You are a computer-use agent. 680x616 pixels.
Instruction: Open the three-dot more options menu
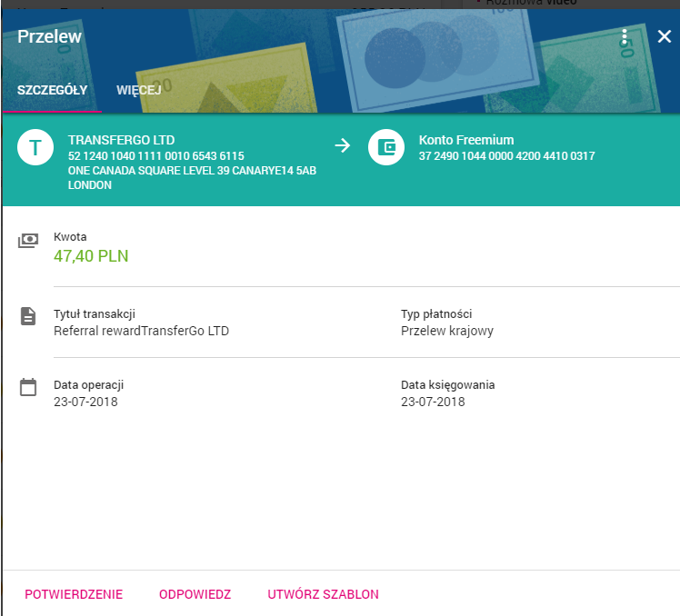[x=625, y=37]
